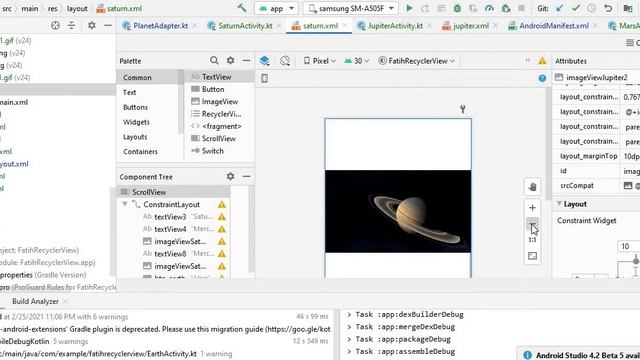The width and height of the screenshot is (640, 360).
Task: Click the orientation rotate icon
Action: pos(285,61)
